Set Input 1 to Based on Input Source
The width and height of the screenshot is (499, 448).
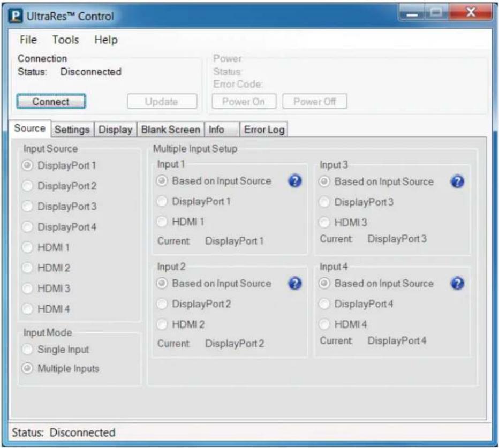pos(162,181)
